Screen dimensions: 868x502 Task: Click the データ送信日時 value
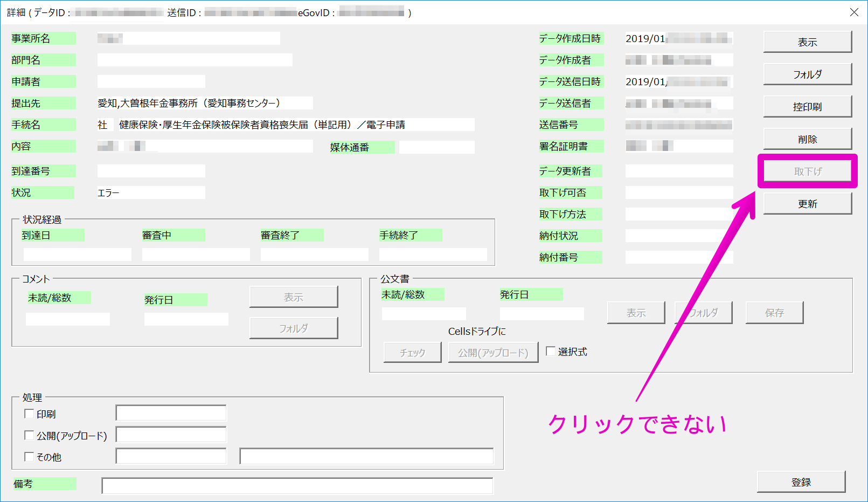coord(679,81)
